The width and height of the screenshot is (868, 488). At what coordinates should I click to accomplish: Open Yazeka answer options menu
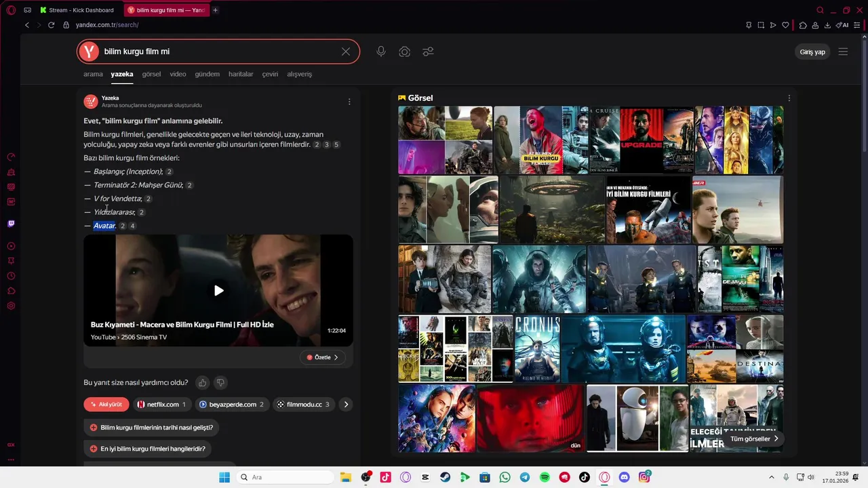click(349, 102)
